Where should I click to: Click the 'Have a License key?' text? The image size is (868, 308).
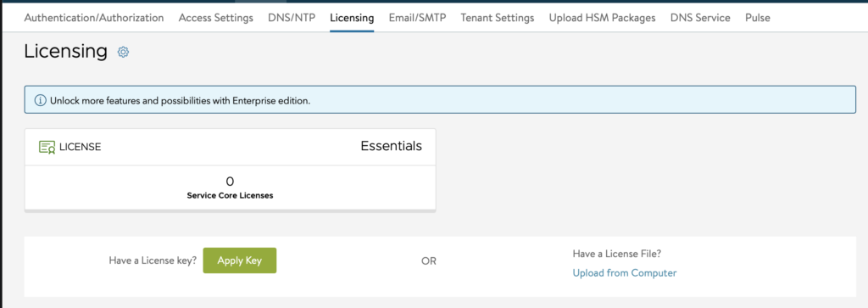pyautogui.click(x=153, y=260)
